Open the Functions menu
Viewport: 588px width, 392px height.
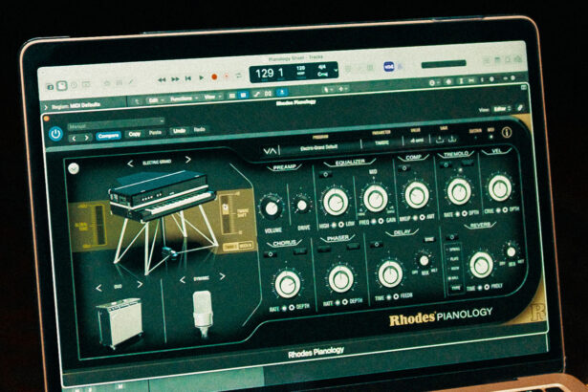(x=183, y=99)
